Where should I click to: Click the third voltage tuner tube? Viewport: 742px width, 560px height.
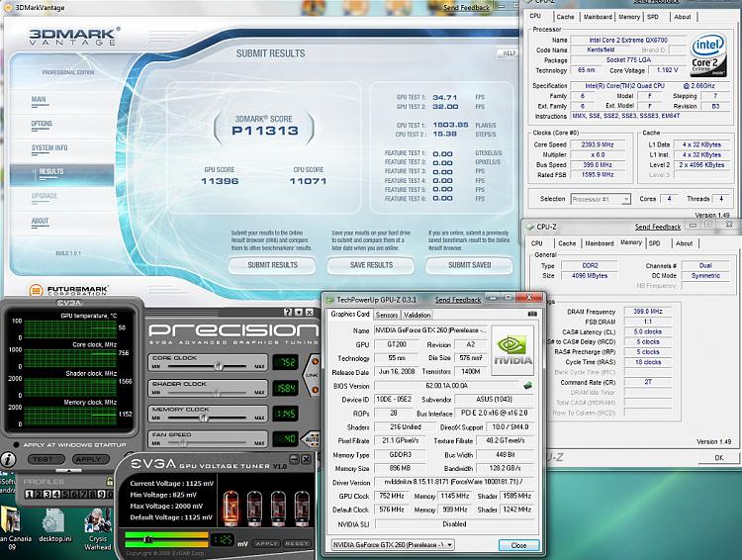(278, 509)
